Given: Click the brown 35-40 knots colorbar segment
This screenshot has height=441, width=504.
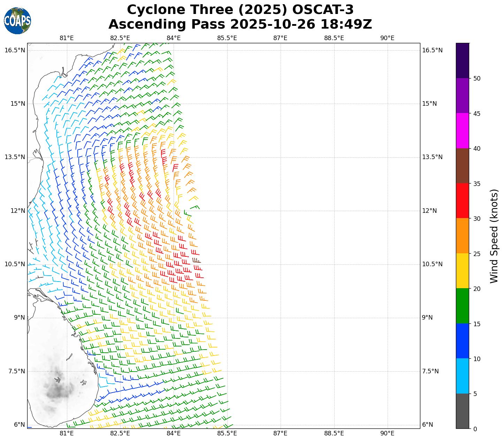Looking at the screenshot, I should click(463, 166).
